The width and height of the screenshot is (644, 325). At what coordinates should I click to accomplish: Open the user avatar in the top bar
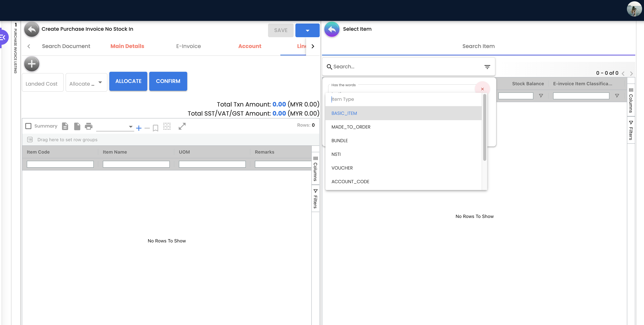[x=634, y=9]
